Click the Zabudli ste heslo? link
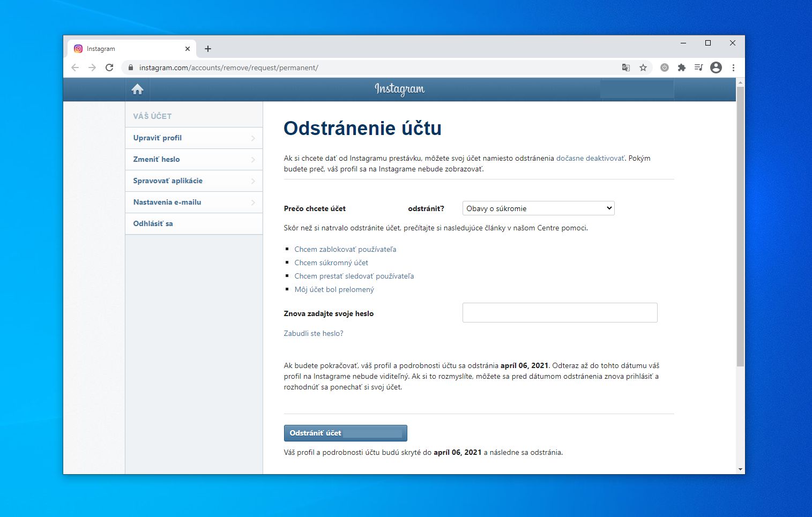Viewport: 812px width, 517px height. pos(314,333)
